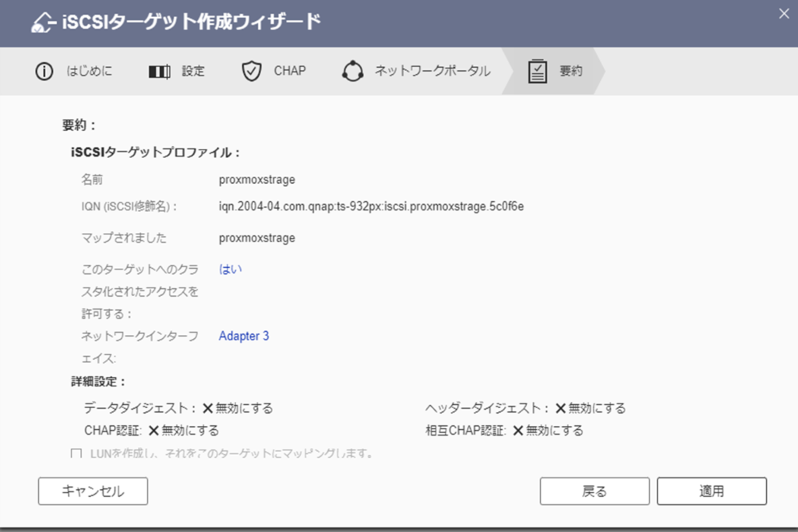Click the X mark beside CHAP認証
The height and width of the screenshot is (532, 798).
(x=154, y=431)
